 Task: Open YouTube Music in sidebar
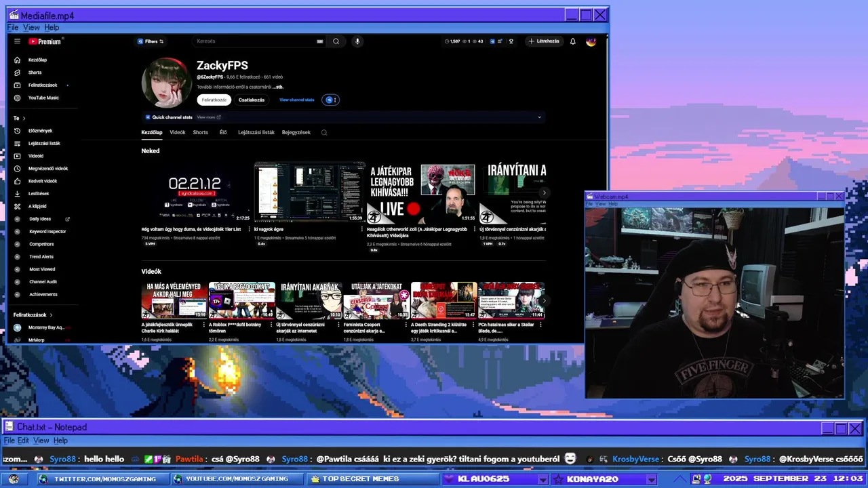[x=43, y=98]
